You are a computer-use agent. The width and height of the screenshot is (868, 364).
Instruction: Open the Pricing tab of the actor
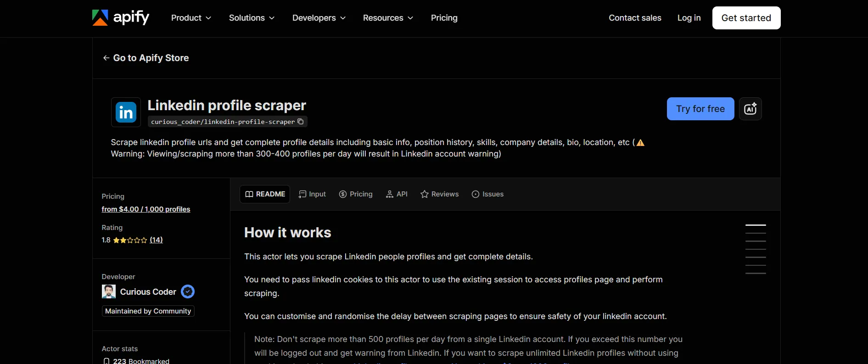pos(356,194)
